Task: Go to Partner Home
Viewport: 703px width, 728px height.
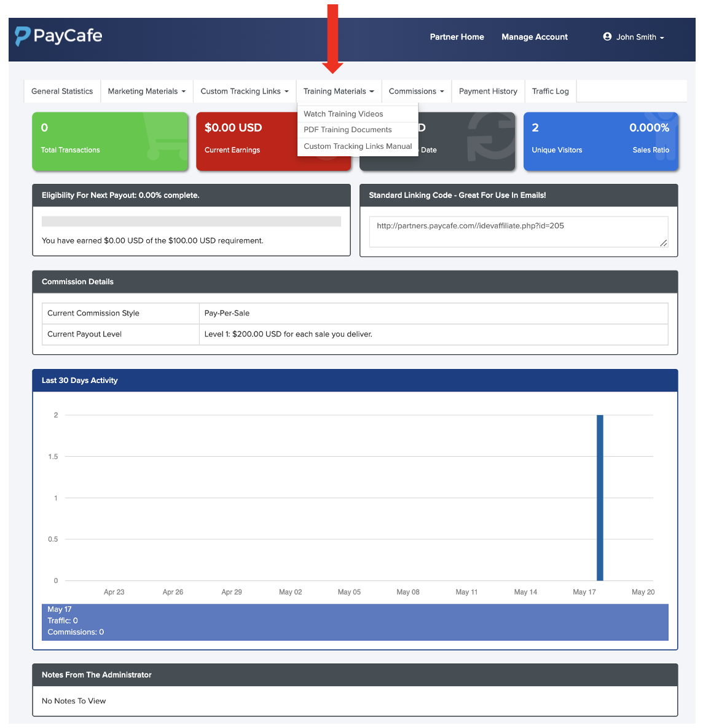Action: tap(457, 37)
